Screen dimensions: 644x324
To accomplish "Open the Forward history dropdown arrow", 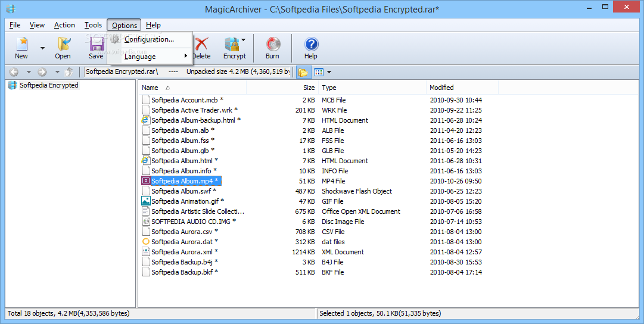I will coord(57,72).
